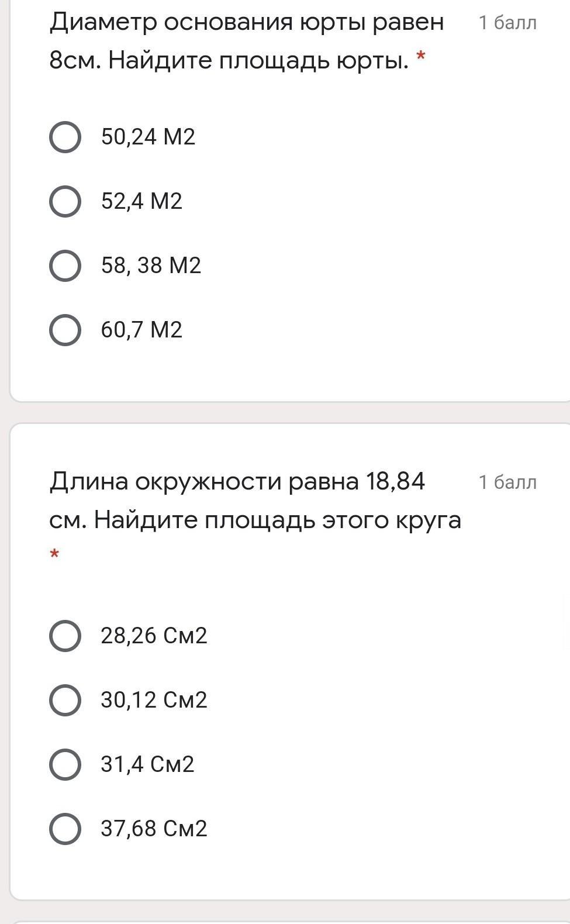Click the "50,24 М2" answer label text
The width and height of the screenshot is (570, 924).
[x=148, y=137]
